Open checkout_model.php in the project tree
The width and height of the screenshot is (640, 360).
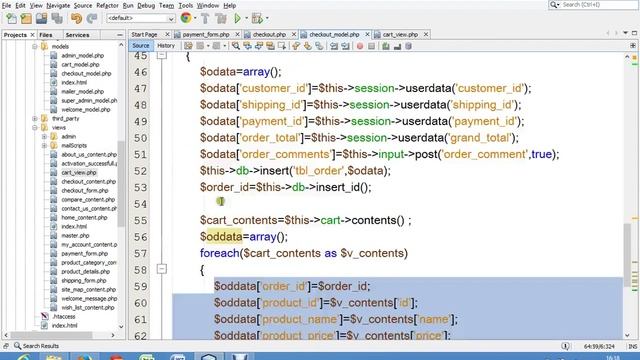86,73
